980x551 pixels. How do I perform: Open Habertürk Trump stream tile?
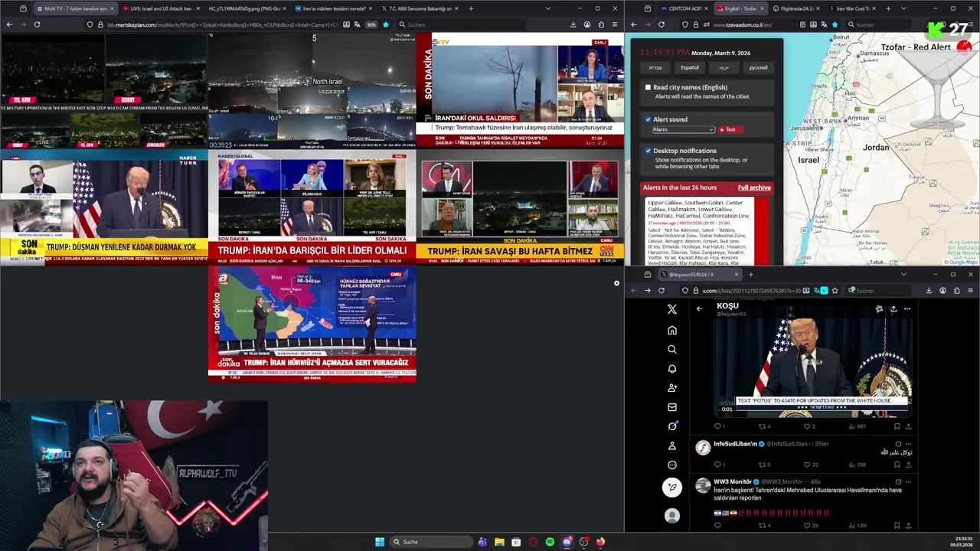[x=104, y=207]
